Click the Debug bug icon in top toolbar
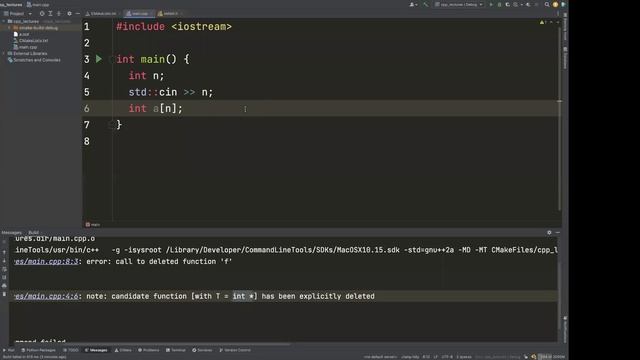This screenshot has width=640, height=360. [x=499, y=4]
